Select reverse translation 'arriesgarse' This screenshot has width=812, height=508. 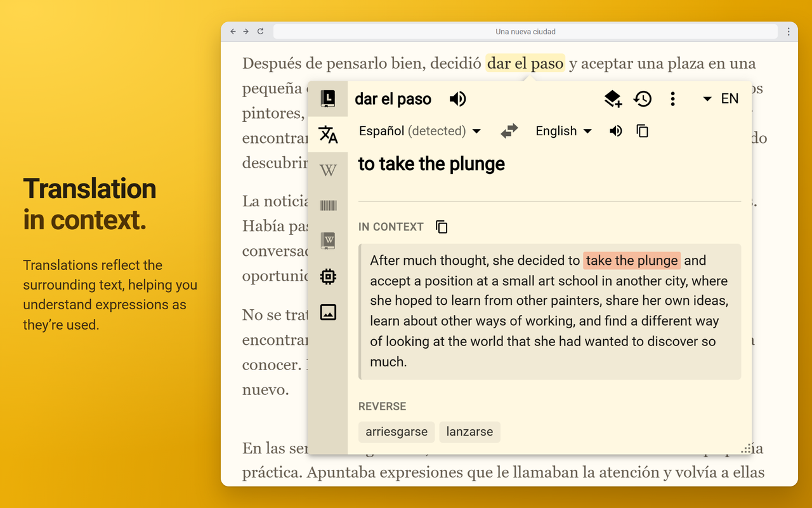396,432
